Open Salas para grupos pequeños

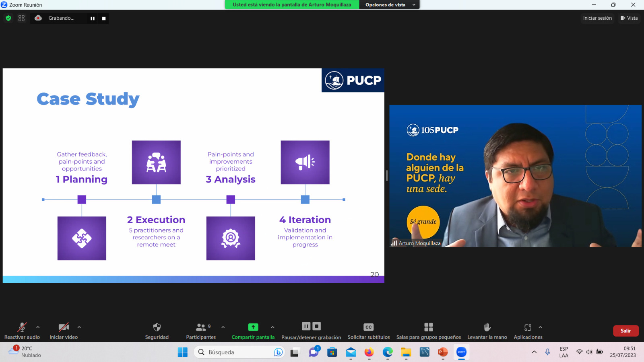[428, 327]
